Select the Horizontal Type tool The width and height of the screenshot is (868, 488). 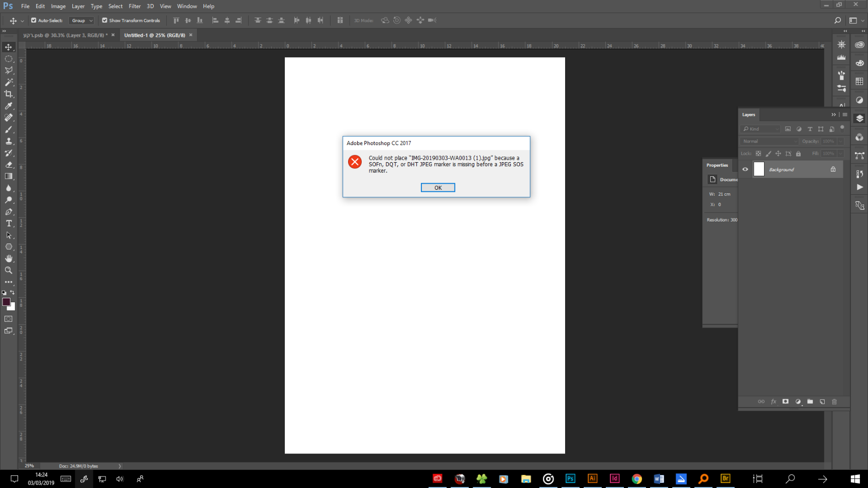[x=9, y=223]
